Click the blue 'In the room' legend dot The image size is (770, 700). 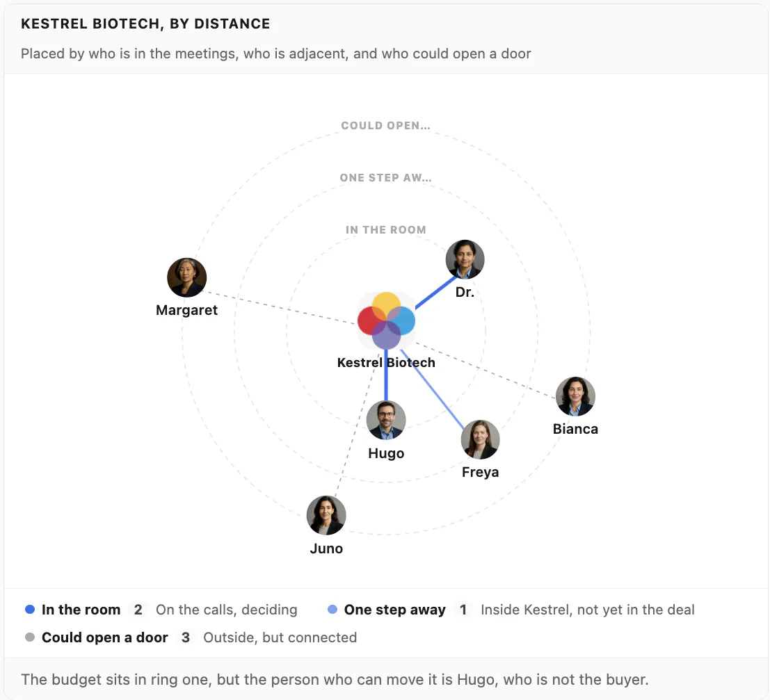(x=30, y=609)
